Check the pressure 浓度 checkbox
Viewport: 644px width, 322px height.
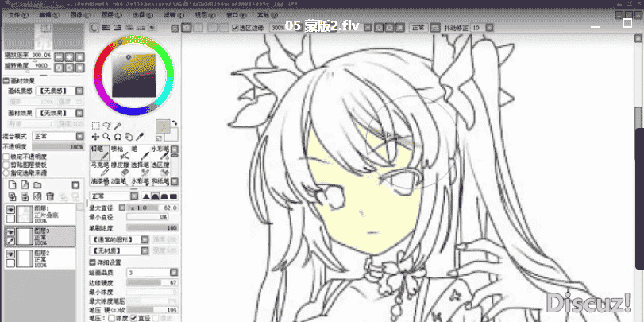(112, 318)
